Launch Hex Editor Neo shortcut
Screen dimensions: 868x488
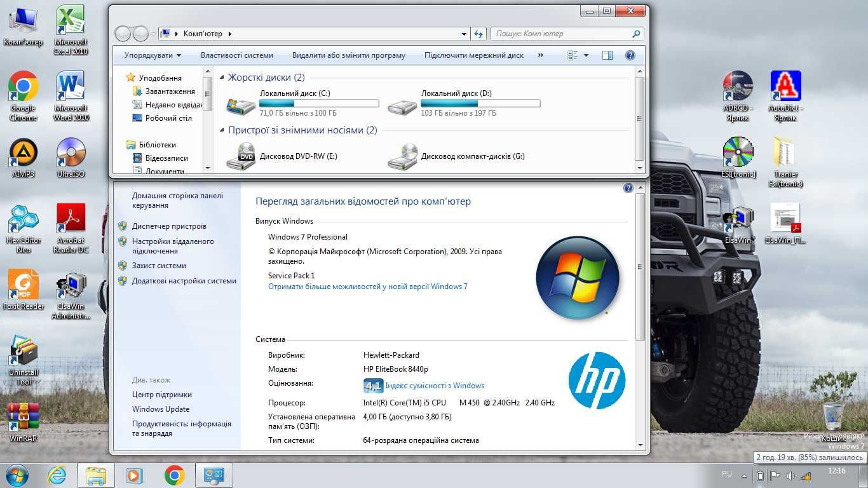tap(24, 229)
